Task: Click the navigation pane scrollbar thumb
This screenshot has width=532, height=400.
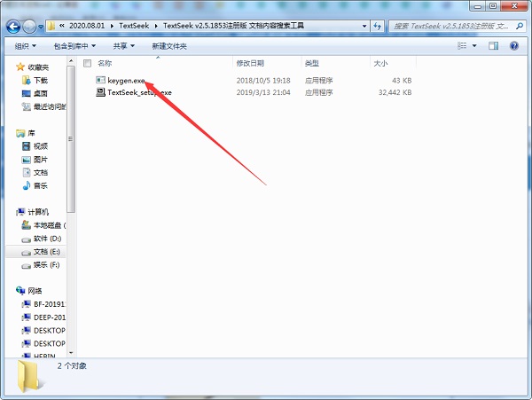Action: click(71, 139)
